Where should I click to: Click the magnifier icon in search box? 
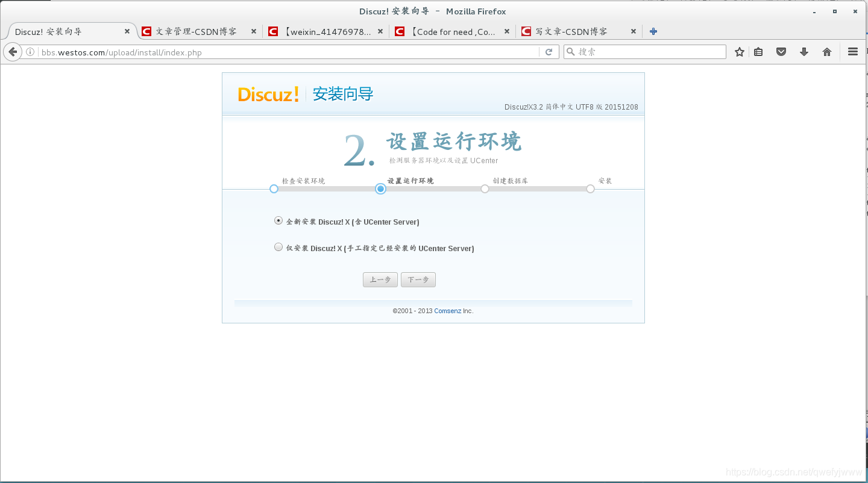570,52
